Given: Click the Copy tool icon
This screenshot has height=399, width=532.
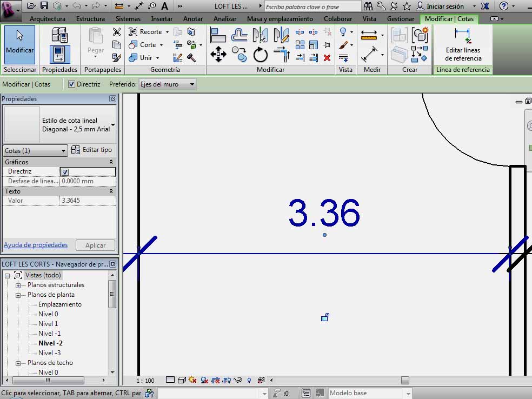Looking at the screenshot, I should [239, 53].
